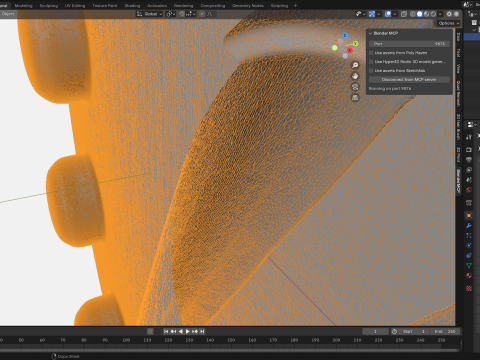
Task: Click the Y axis on navigation gizmo
Action: [355, 44]
